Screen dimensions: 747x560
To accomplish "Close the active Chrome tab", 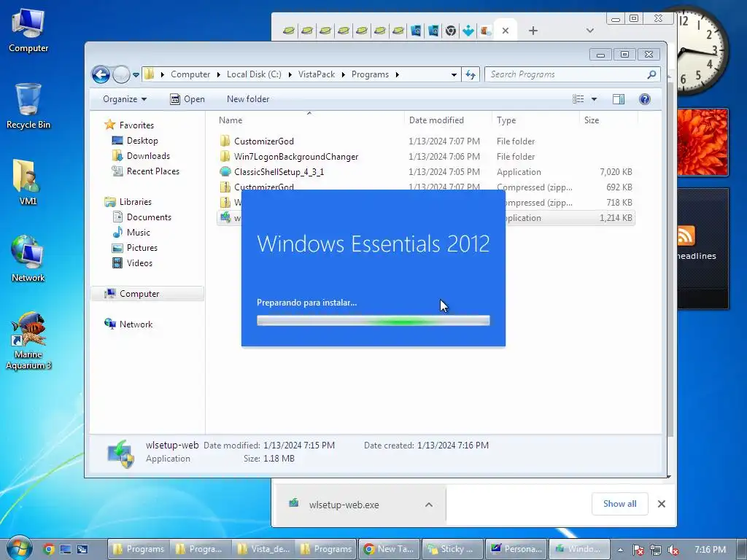I will [506, 31].
